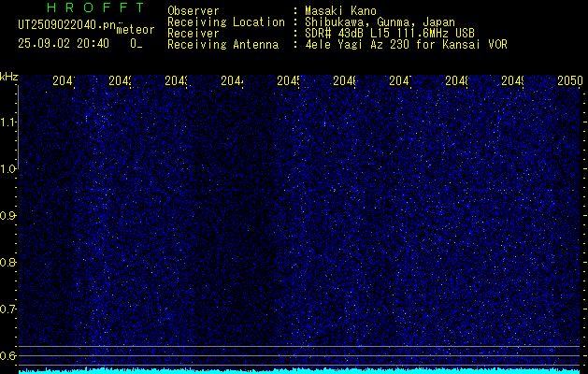Select 4ele Yagi Az 230 for Kansai VOR
Viewport: 588px width, 374px height.
(x=406, y=45)
